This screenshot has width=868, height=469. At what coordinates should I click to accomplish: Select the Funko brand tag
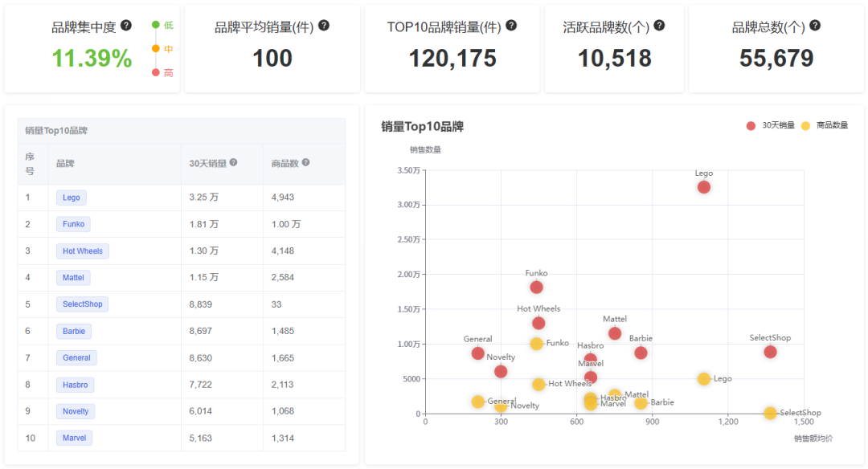pos(73,224)
